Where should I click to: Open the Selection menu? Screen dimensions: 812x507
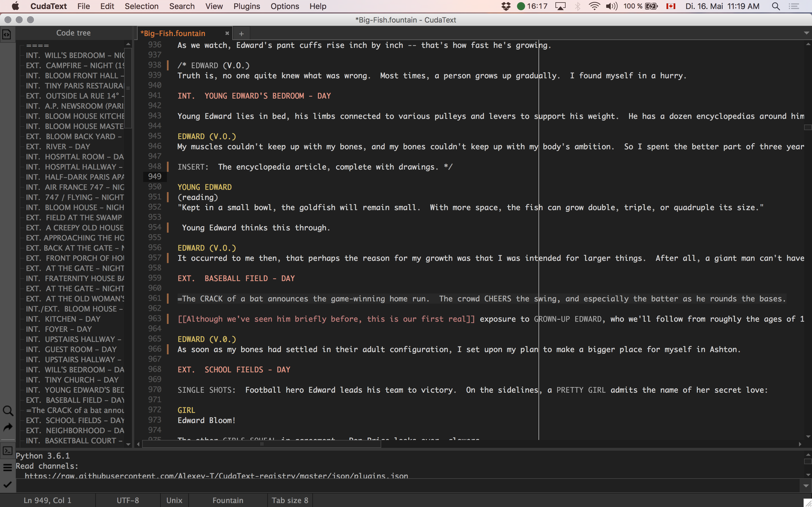pos(141,6)
